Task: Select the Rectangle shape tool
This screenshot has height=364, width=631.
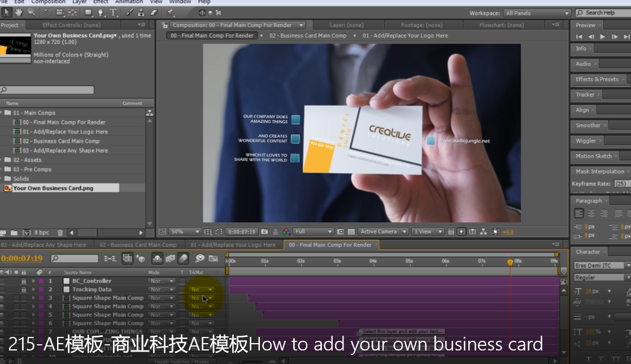Action: [x=89, y=12]
